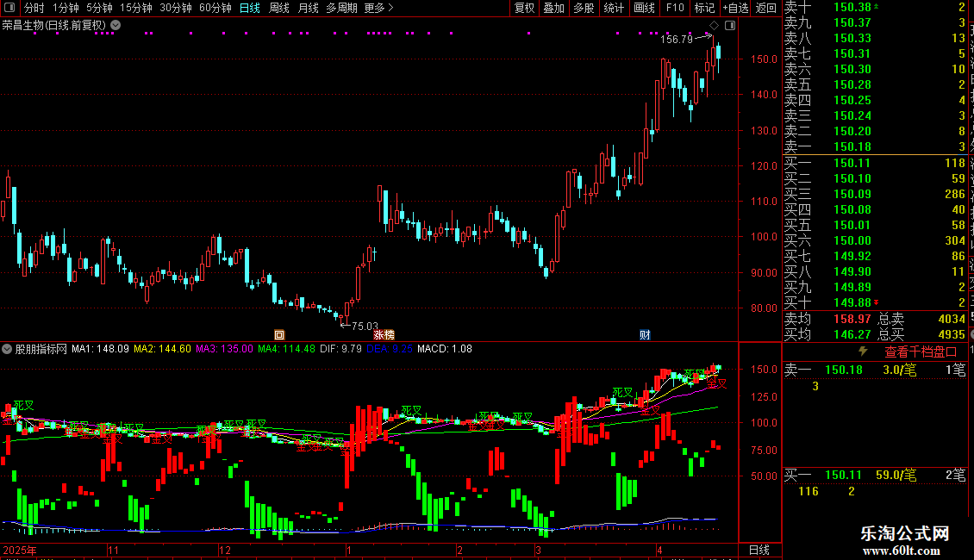
Task: Add stock via +自选 button
Action: click(x=735, y=8)
